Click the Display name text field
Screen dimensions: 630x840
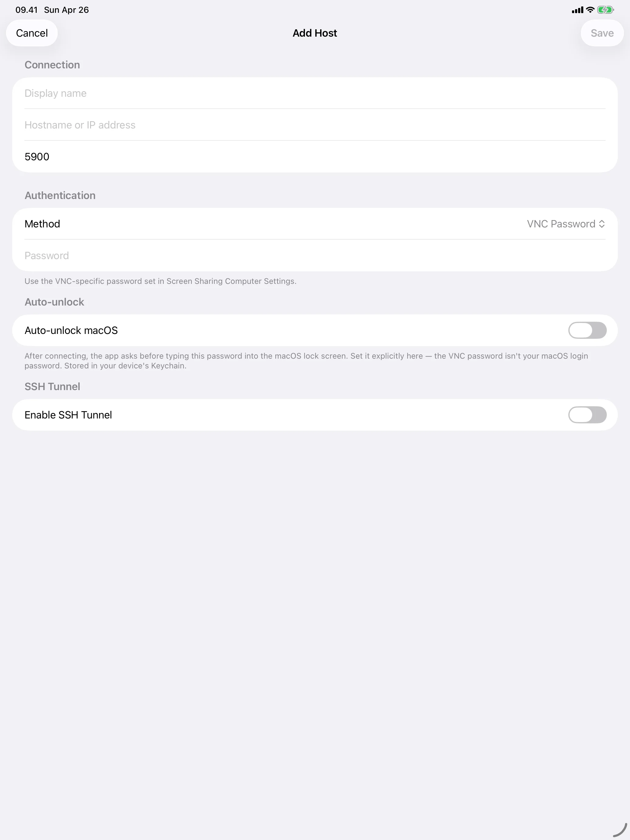coord(304,93)
